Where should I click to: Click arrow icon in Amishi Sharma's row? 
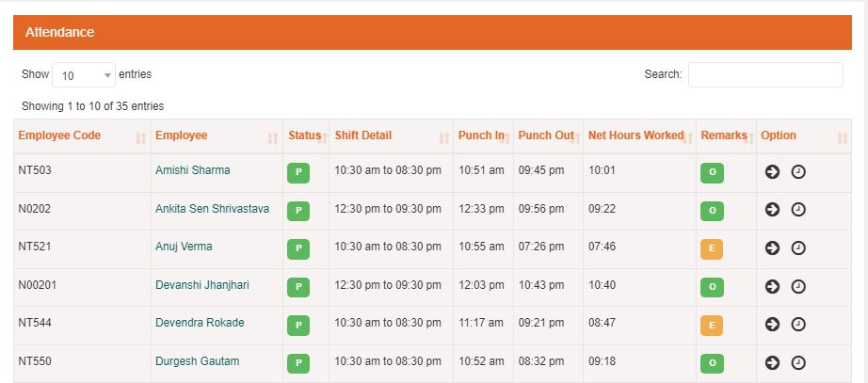772,171
